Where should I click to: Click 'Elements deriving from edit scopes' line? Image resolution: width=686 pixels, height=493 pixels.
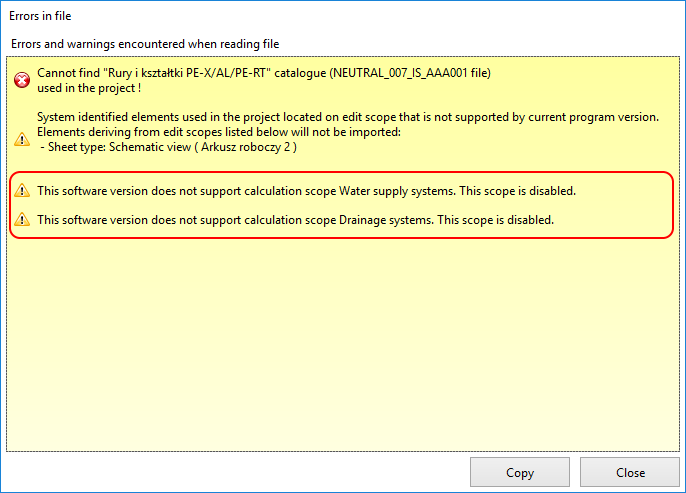[219, 132]
